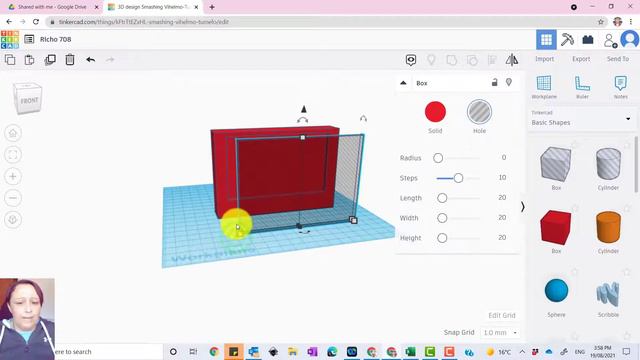
Task: Adjust the Radius slider handle
Action: coord(438,158)
